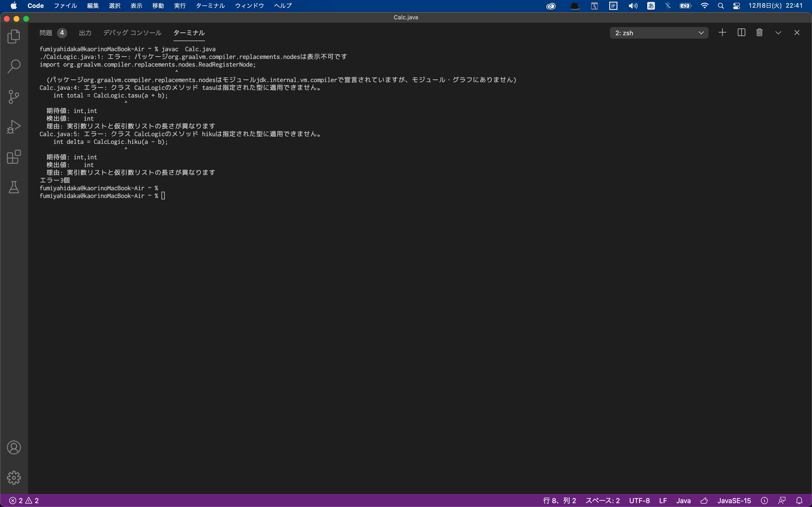Open the Extensions view icon

(x=14, y=157)
